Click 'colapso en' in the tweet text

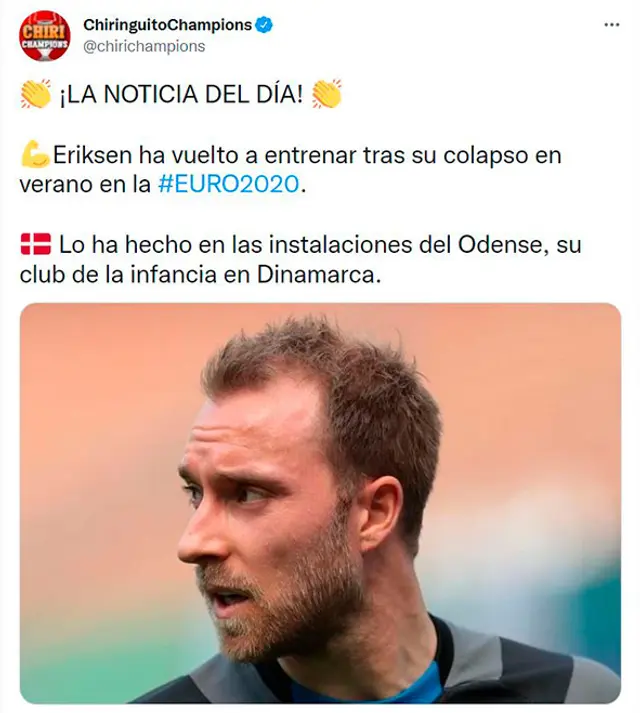[503, 156]
